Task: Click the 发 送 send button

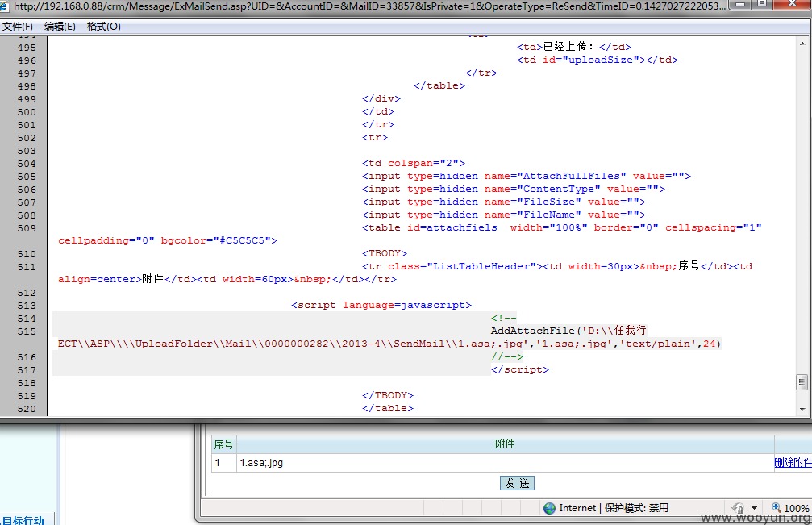Action: [517, 483]
